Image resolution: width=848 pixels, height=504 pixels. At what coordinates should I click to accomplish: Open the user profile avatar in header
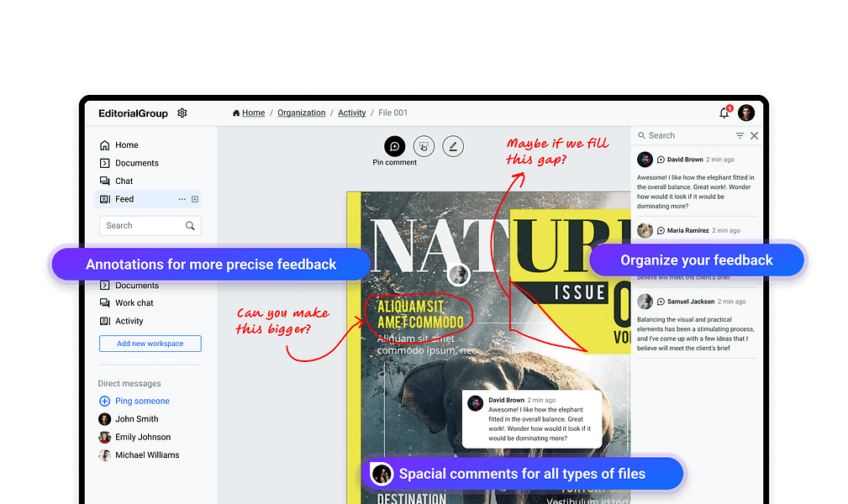click(746, 113)
